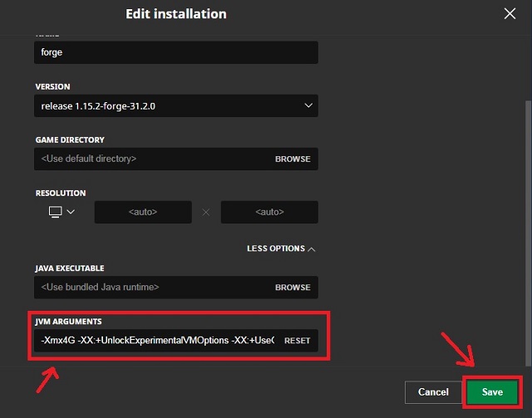532x418 pixels.
Task: Cancel the installation edits
Action: 433,392
